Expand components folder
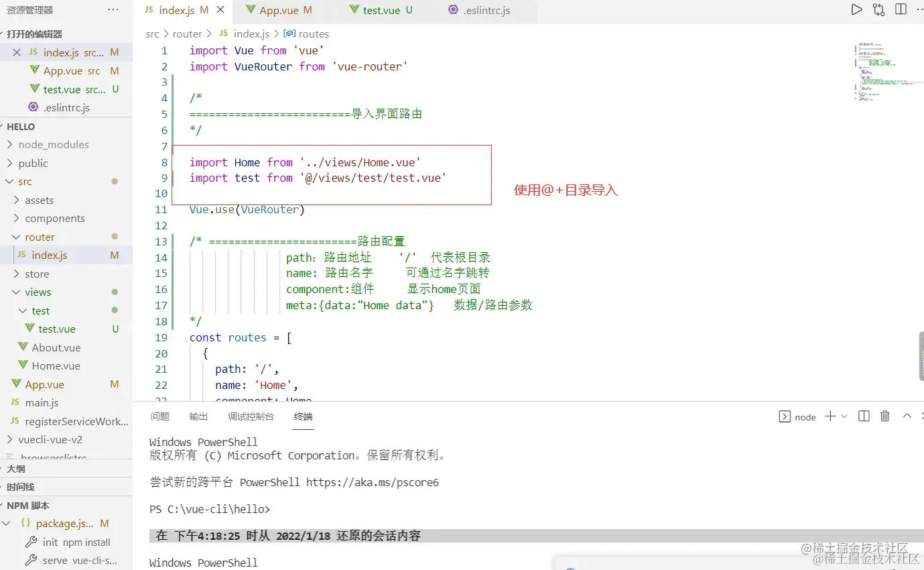The width and height of the screenshot is (924, 570). point(54,218)
